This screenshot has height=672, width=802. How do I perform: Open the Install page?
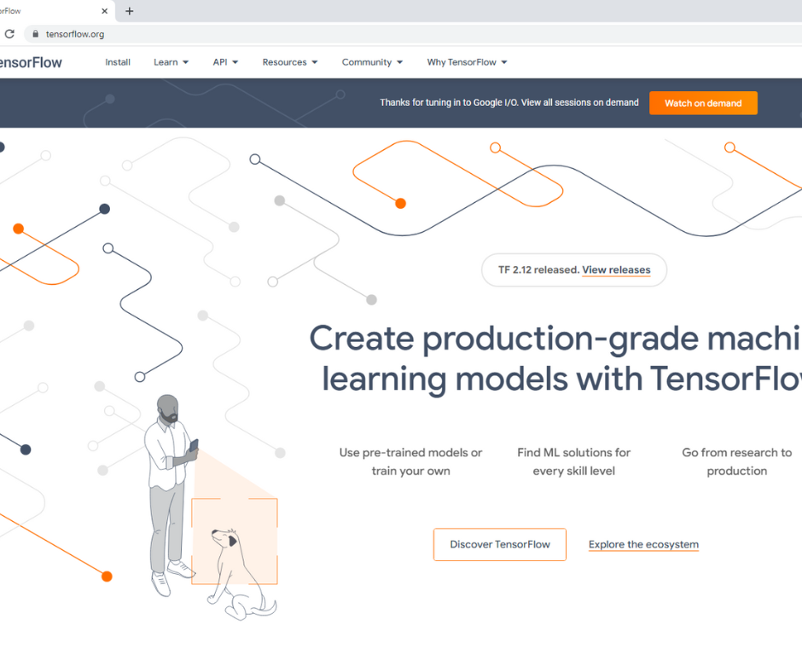pyautogui.click(x=118, y=62)
